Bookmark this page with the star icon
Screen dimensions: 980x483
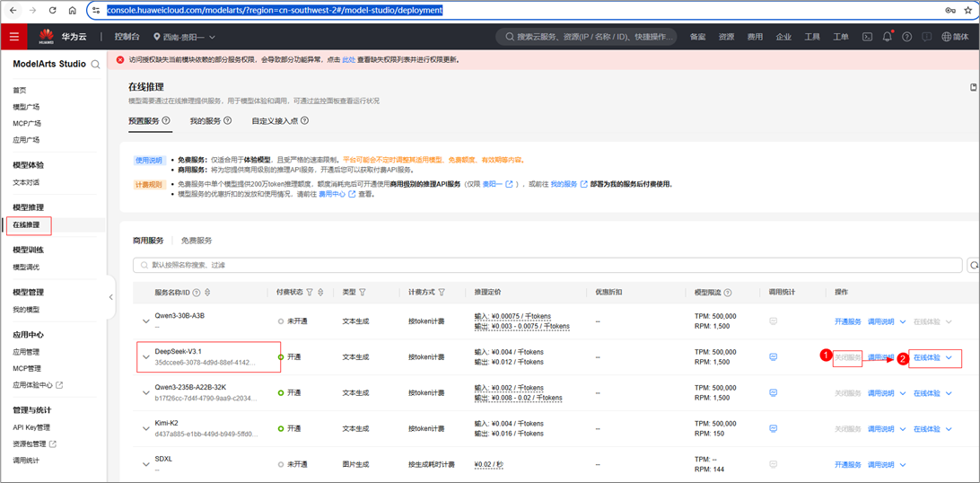click(968, 11)
